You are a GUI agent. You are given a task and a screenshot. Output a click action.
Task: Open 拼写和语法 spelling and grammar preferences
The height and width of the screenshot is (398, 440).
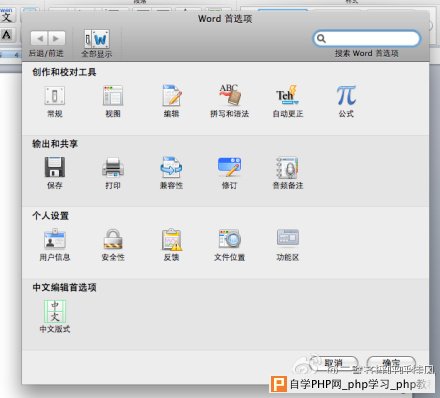[x=230, y=95]
